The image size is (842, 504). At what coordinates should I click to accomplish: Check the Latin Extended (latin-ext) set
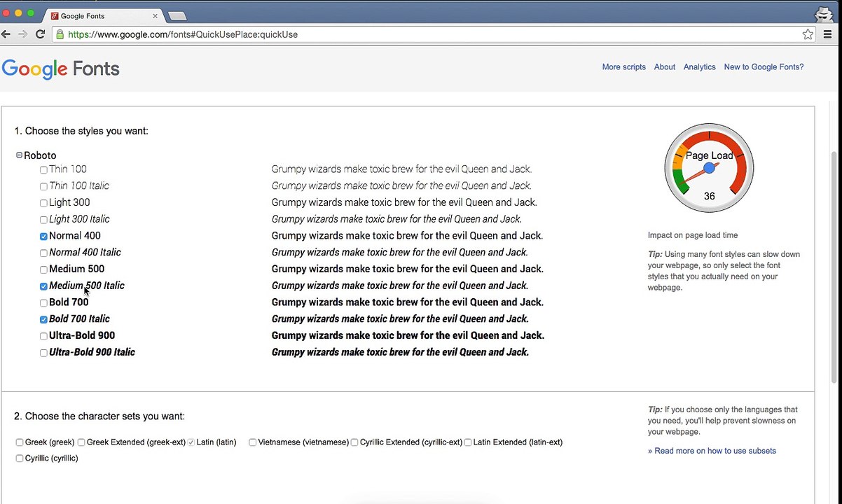click(x=468, y=442)
